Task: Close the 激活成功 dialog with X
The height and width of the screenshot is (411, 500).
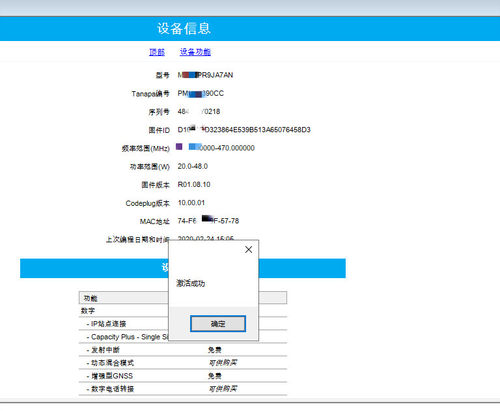Action: point(248,250)
